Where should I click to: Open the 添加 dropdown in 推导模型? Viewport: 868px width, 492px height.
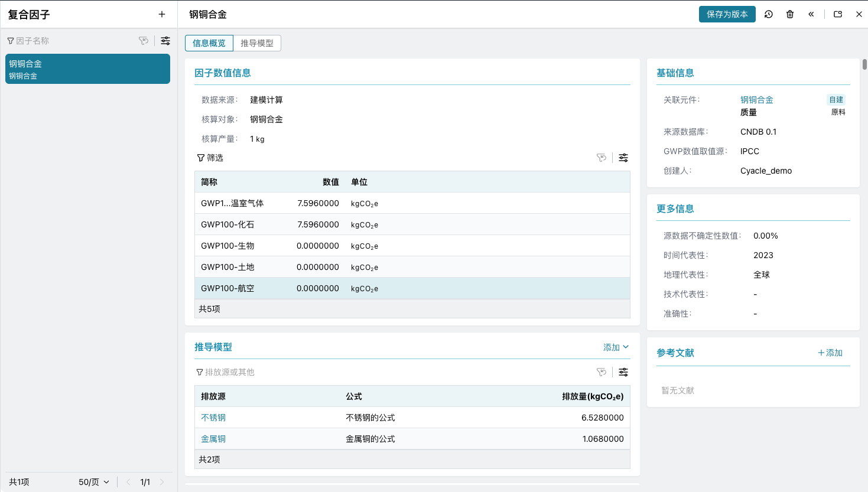tap(615, 347)
